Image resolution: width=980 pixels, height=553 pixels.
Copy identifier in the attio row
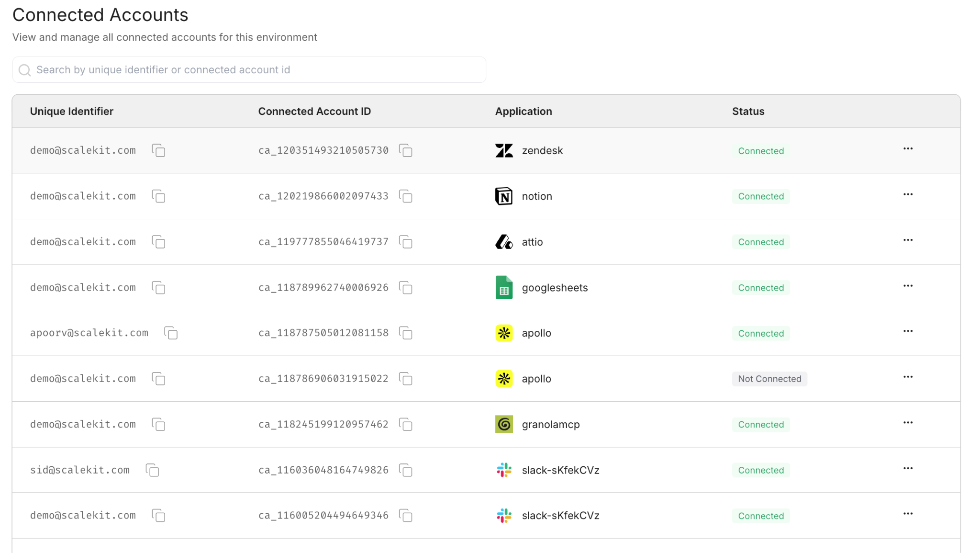[x=158, y=242]
